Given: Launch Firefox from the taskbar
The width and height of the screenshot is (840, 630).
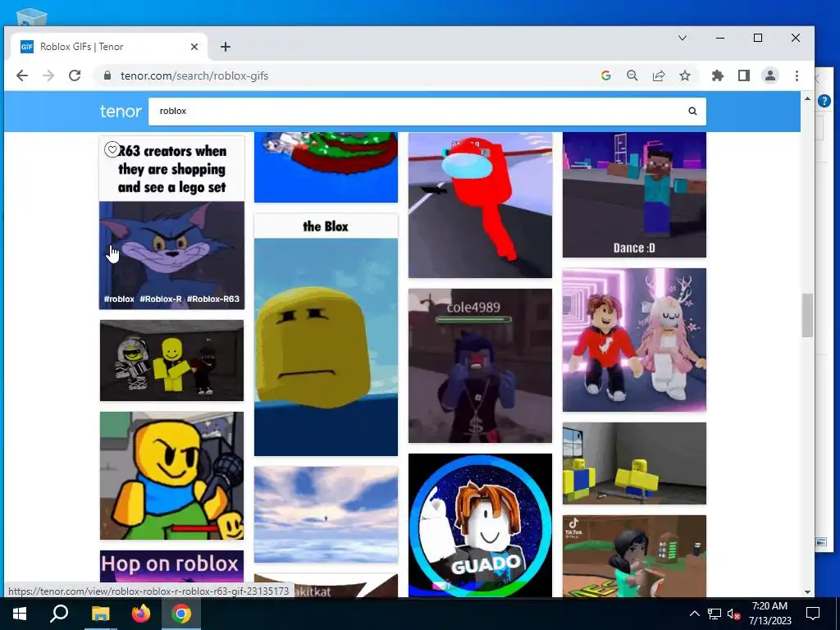Looking at the screenshot, I should tap(141, 614).
